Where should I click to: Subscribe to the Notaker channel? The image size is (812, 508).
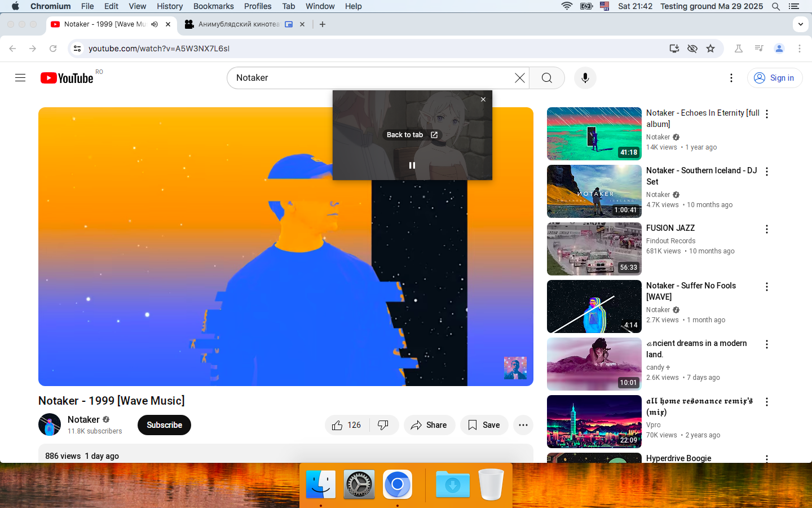[164, 425]
